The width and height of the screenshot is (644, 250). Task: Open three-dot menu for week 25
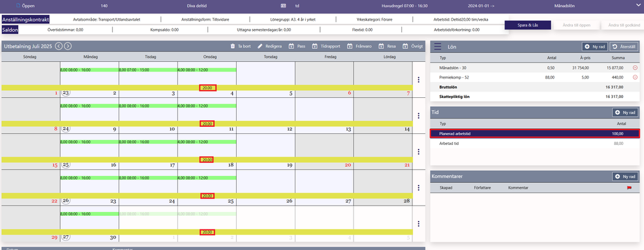[419, 151]
